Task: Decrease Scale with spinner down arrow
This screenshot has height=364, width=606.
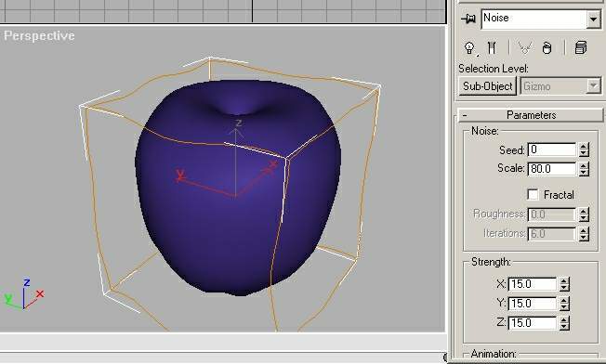Action: [584, 172]
